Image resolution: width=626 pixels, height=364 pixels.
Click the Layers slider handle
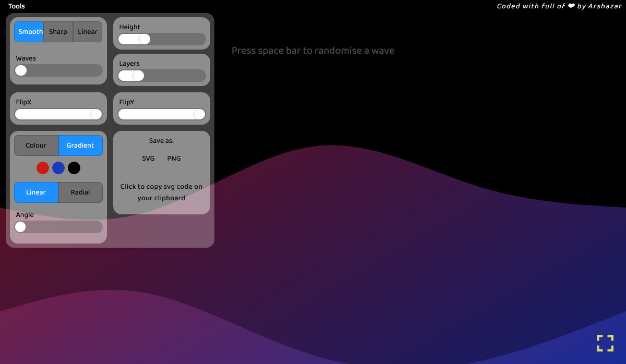coord(138,76)
